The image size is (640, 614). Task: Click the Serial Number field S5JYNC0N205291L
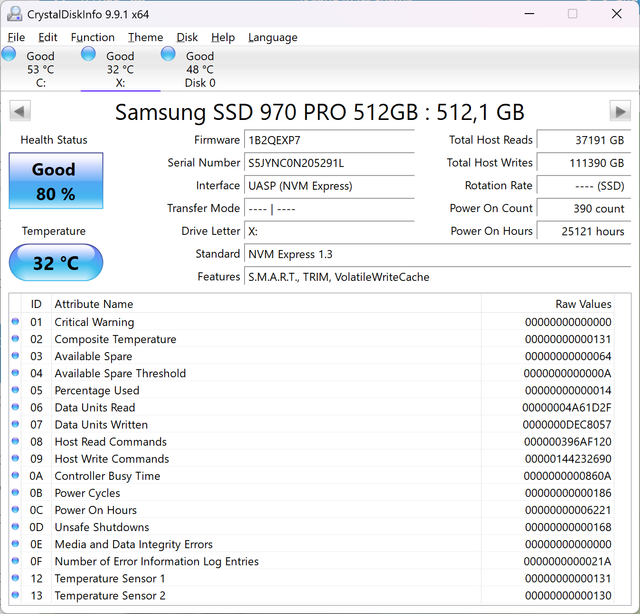(x=329, y=163)
